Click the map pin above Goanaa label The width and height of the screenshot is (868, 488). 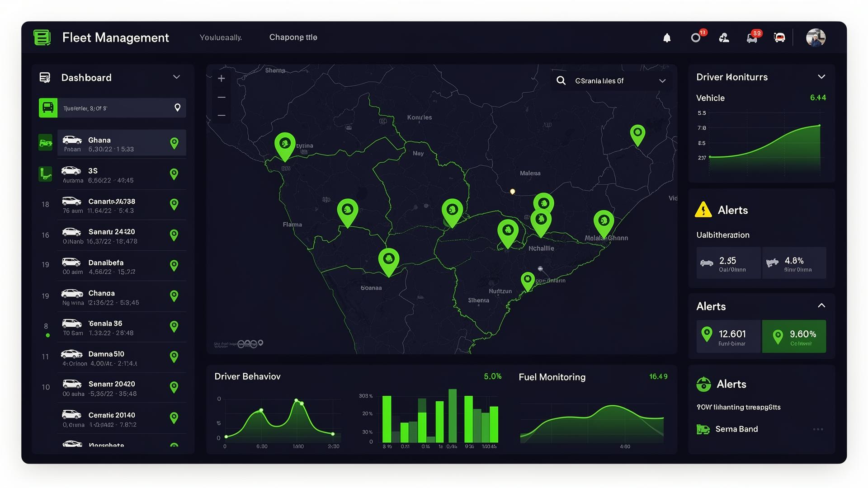389,261
